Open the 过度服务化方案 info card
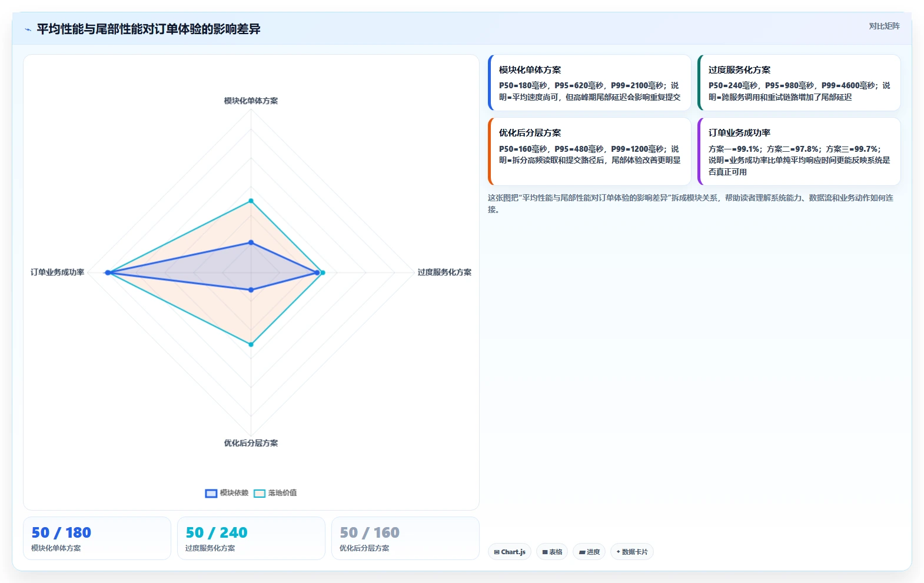 (x=799, y=82)
